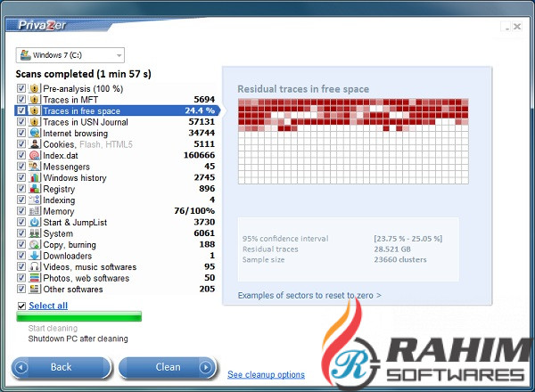
Task: Click the Index.dat target icon
Action: [x=35, y=155]
